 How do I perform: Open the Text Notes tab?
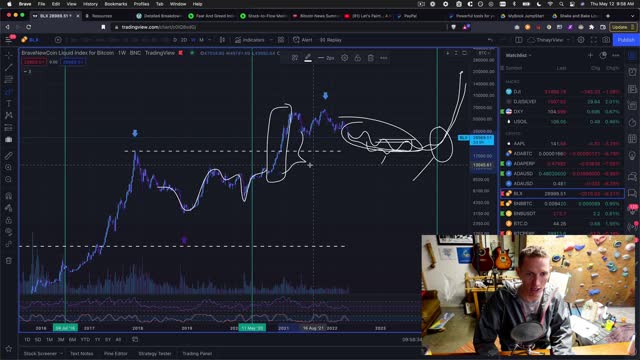82,353
